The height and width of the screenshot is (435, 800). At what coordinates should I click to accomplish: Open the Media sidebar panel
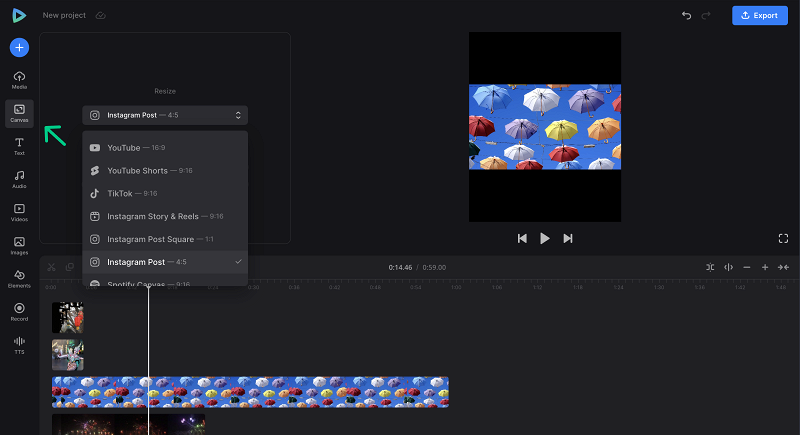tap(19, 80)
